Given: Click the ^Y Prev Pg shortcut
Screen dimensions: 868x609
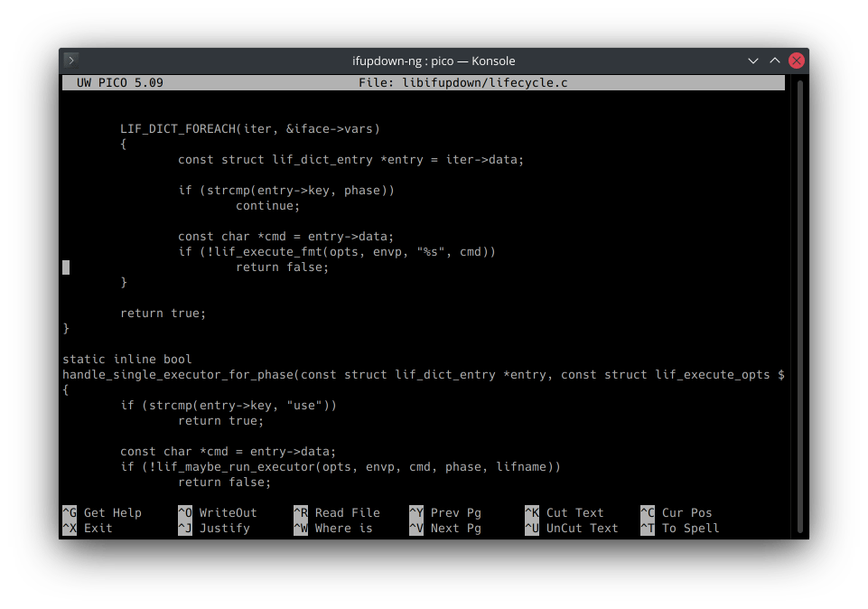Looking at the screenshot, I should [445, 512].
